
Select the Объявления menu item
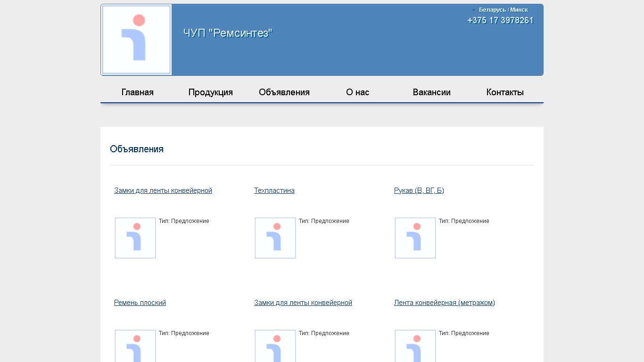(x=284, y=92)
